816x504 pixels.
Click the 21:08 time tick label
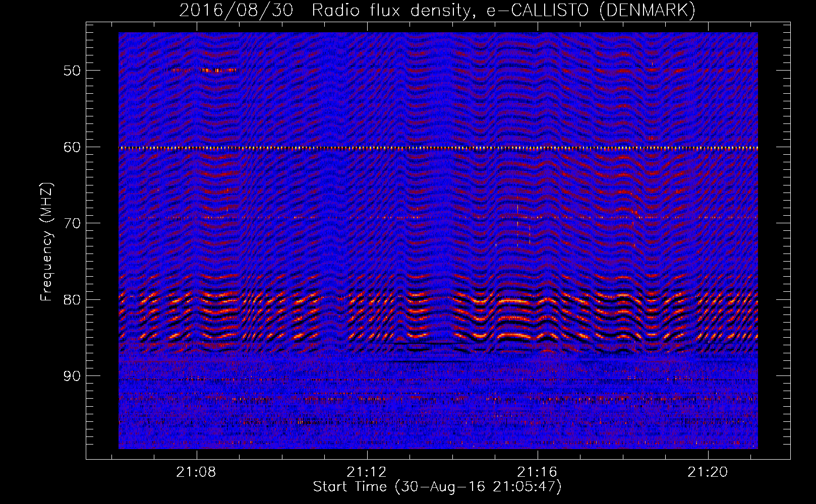point(196,472)
